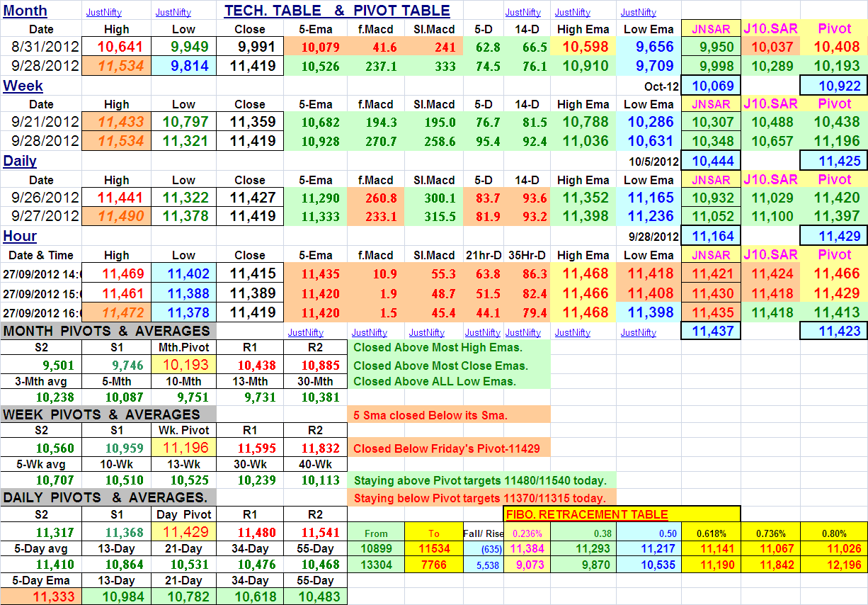Select the Fibo 0.80% value 12,196

[x=834, y=565]
